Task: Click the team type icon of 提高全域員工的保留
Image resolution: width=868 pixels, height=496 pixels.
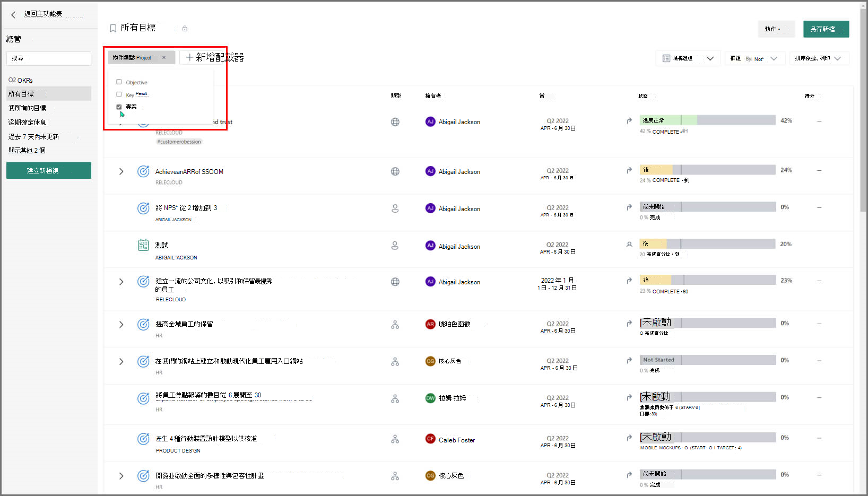Action: coord(395,325)
